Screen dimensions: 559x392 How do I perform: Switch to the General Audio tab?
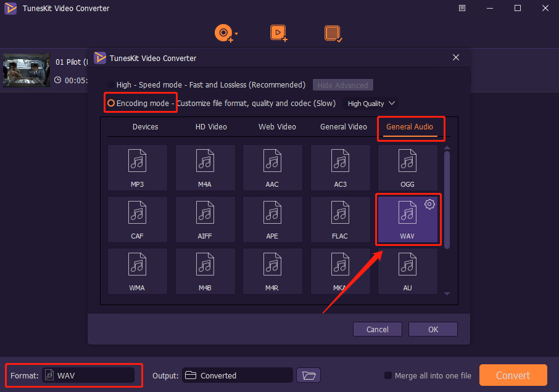click(x=410, y=127)
